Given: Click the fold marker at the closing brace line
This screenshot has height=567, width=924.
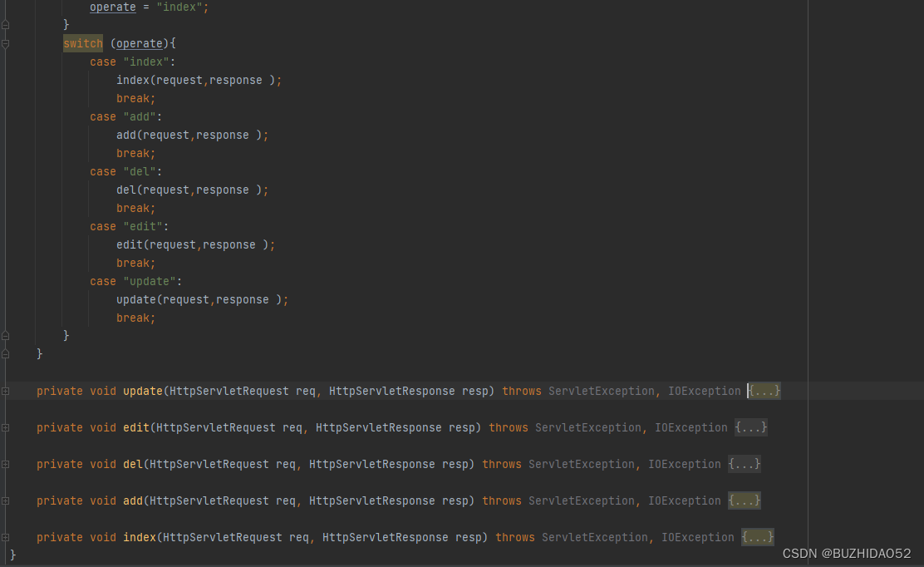Looking at the screenshot, I should (5, 353).
